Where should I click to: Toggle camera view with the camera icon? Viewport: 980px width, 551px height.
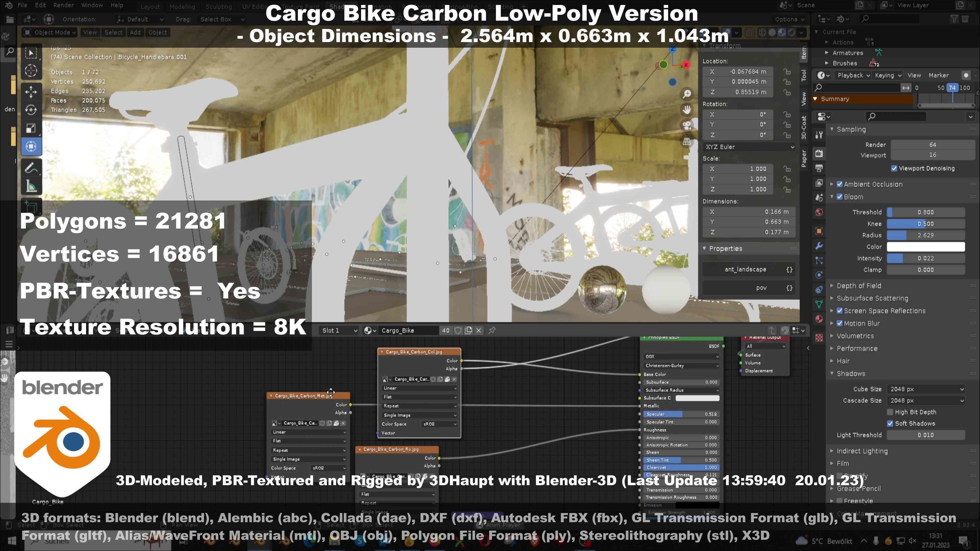(x=687, y=126)
